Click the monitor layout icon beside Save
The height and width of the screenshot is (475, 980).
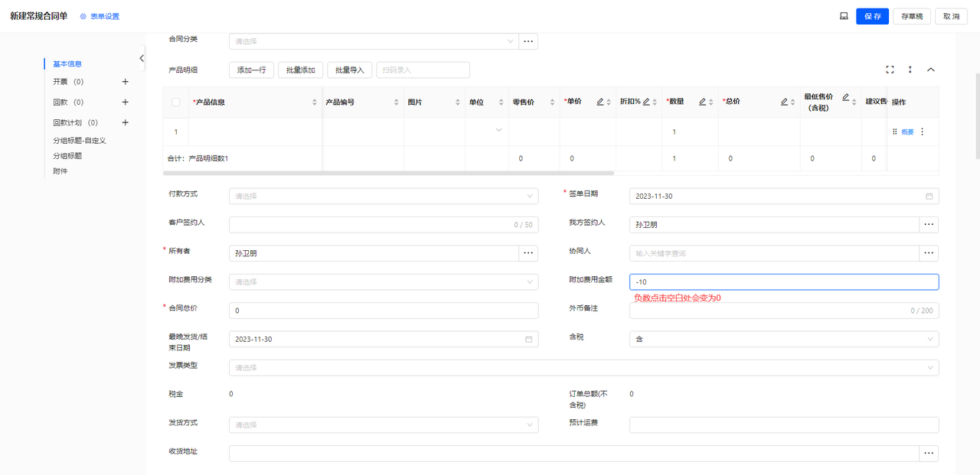coord(844,16)
